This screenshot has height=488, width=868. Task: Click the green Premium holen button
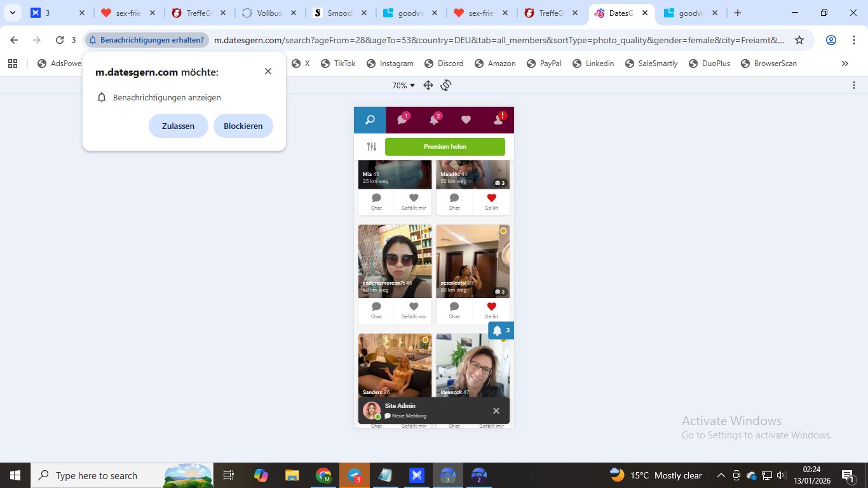click(445, 147)
